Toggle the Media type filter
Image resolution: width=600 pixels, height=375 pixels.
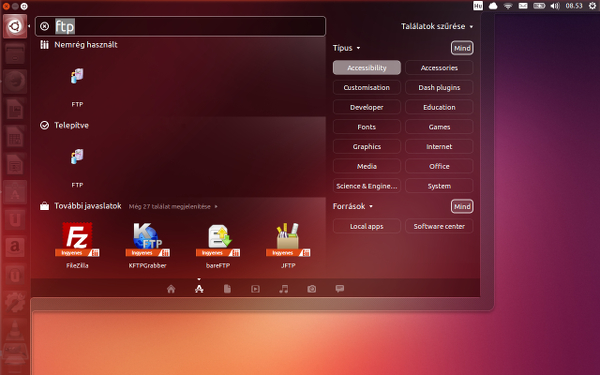pyautogui.click(x=367, y=166)
